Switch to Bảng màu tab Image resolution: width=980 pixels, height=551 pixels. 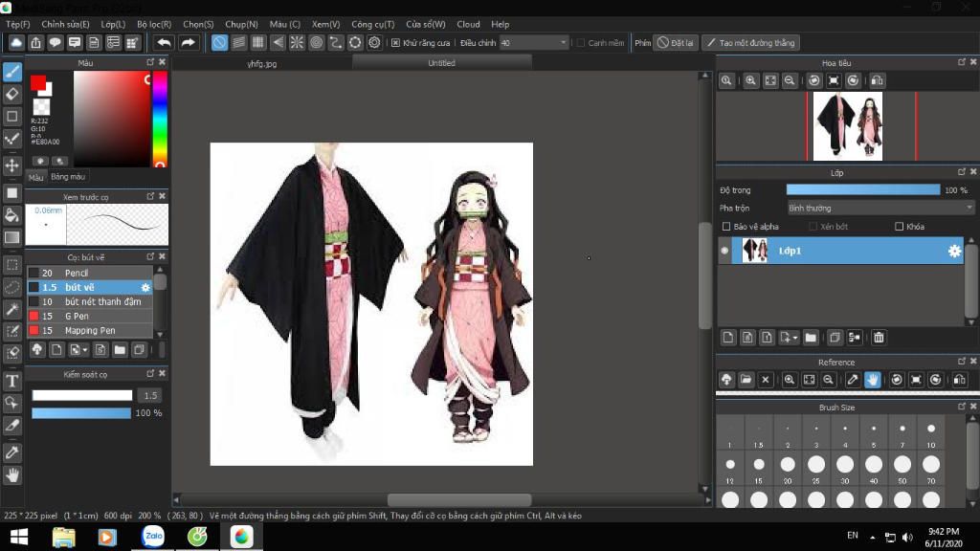(68, 177)
